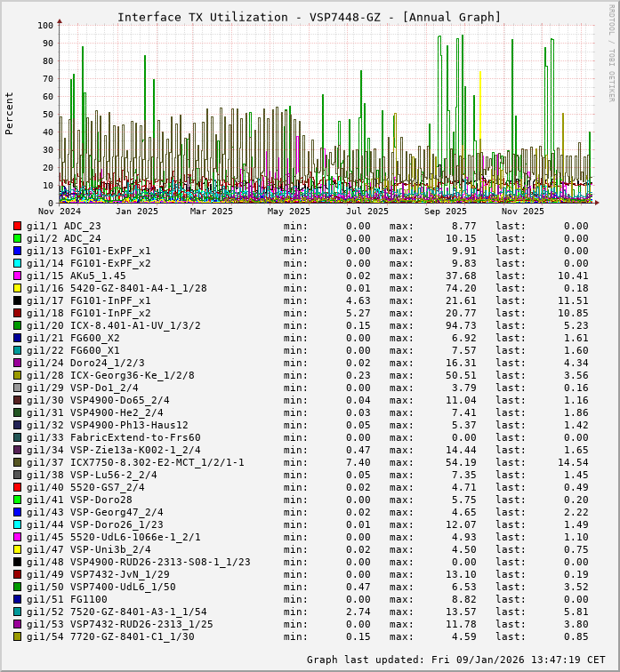Click the Sep 2025 label on the x-axis
This screenshot has height=672, width=620.
pos(445,212)
